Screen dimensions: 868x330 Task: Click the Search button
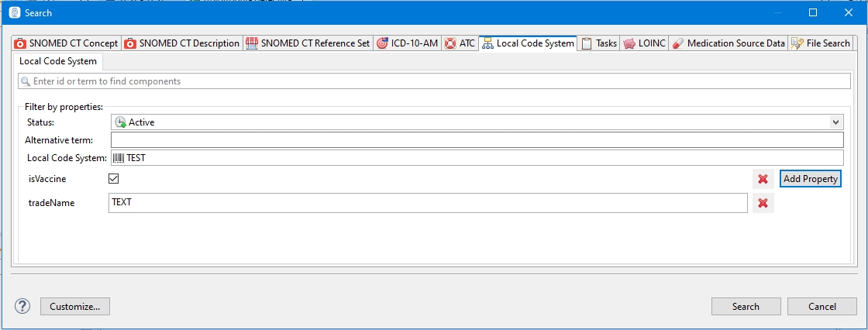[746, 306]
